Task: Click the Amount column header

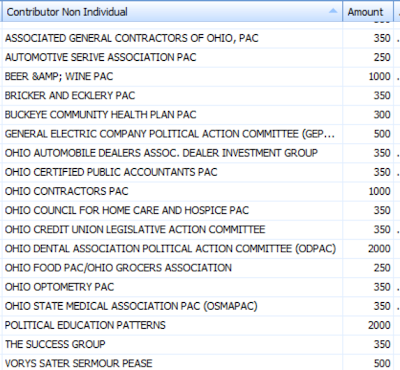Action: 368,12
